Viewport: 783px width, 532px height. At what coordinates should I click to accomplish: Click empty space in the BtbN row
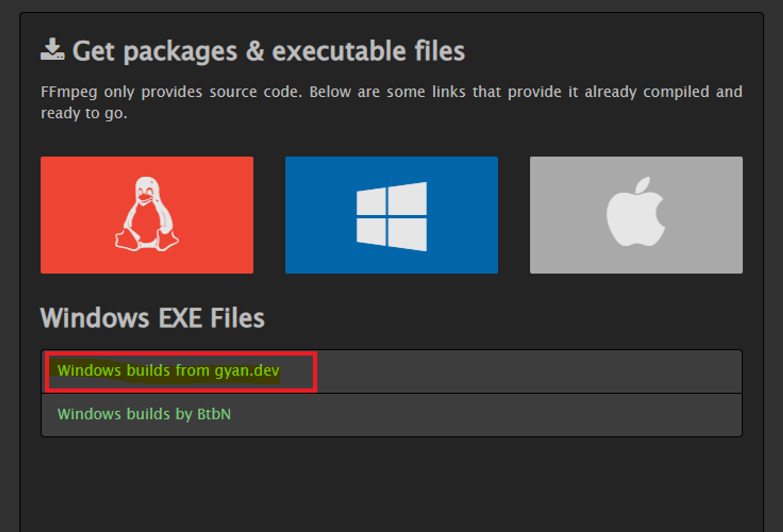tap(485, 415)
